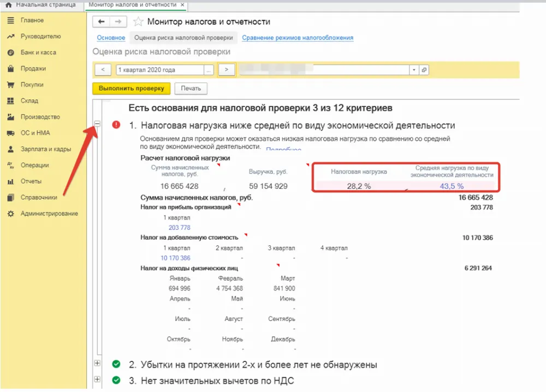Click the red warning icon of criterion 1
546x392 pixels.
(116, 124)
